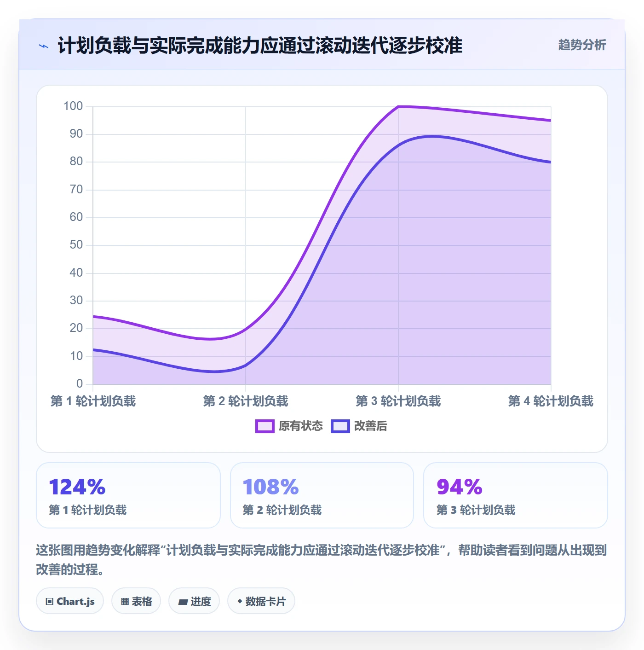Click the 80 y-axis value

tap(76, 162)
